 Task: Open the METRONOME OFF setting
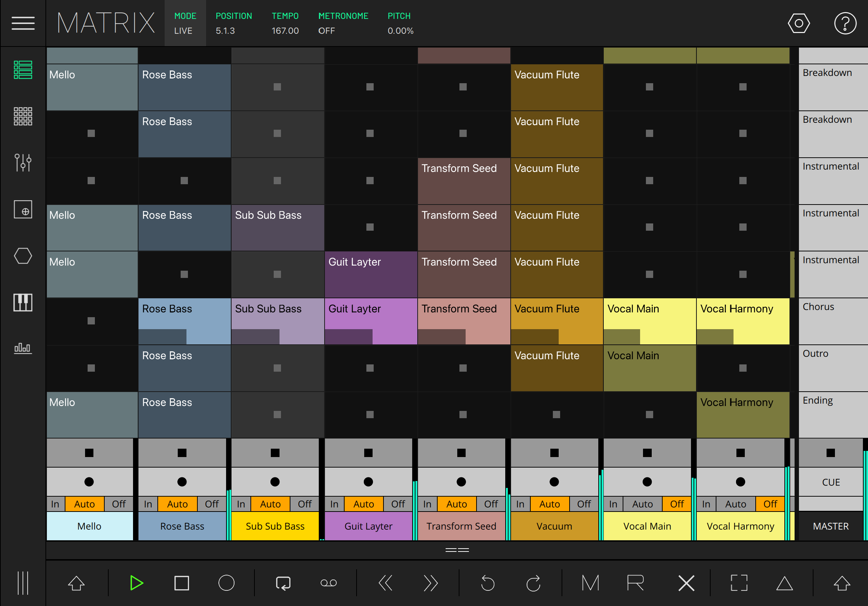pos(343,23)
